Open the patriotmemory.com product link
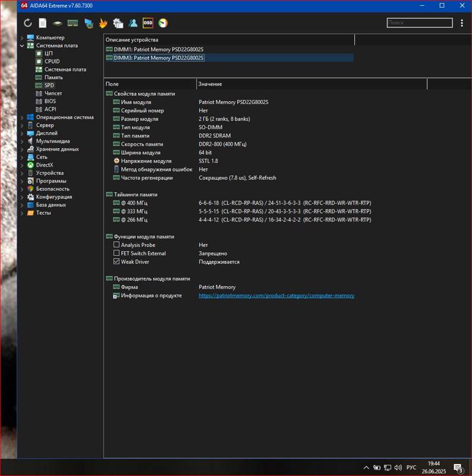 coord(276,296)
